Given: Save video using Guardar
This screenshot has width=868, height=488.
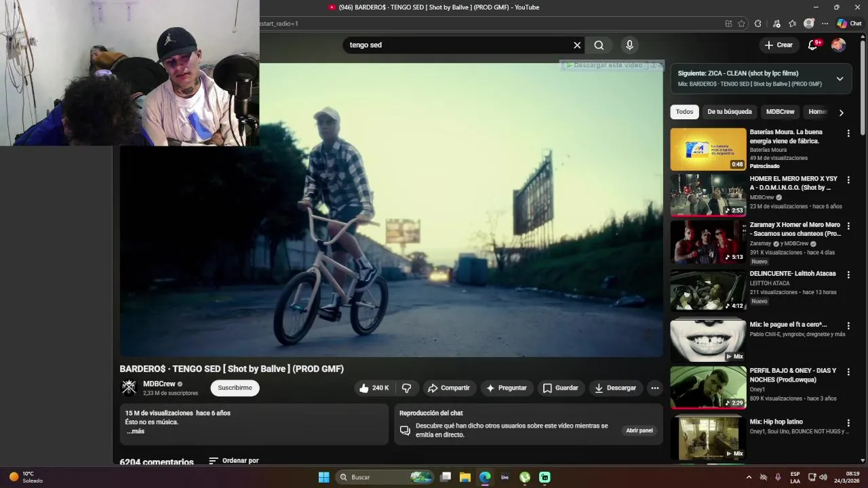Looking at the screenshot, I should coord(561,388).
